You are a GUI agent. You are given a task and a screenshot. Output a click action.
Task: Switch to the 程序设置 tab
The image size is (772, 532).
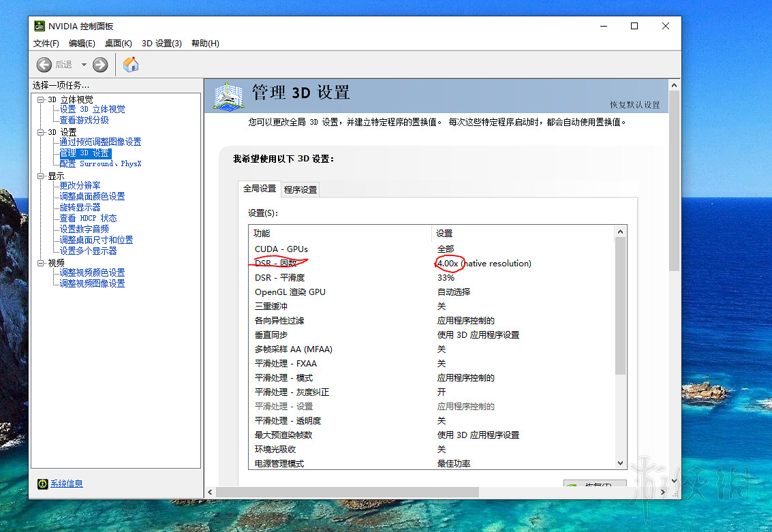point(300,189)
